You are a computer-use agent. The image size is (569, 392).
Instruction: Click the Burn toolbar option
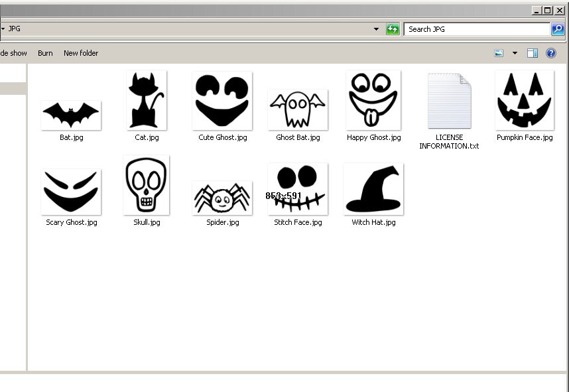(44, 53)
